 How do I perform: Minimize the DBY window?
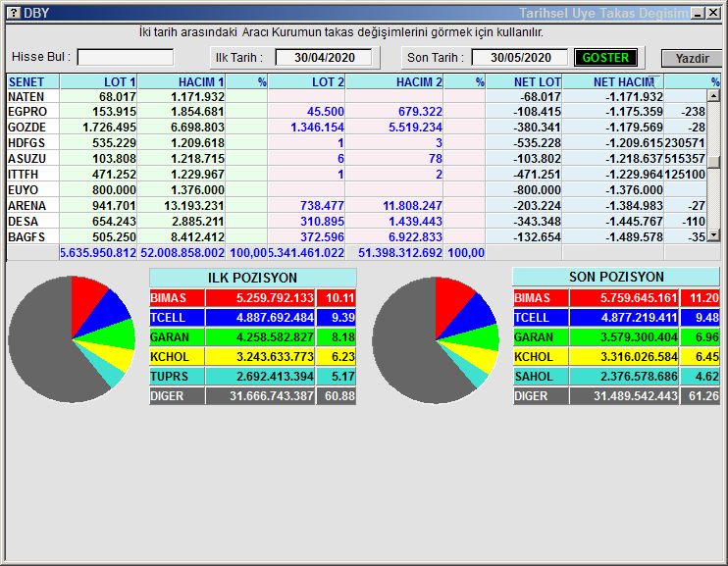click(x=698, y=13)
